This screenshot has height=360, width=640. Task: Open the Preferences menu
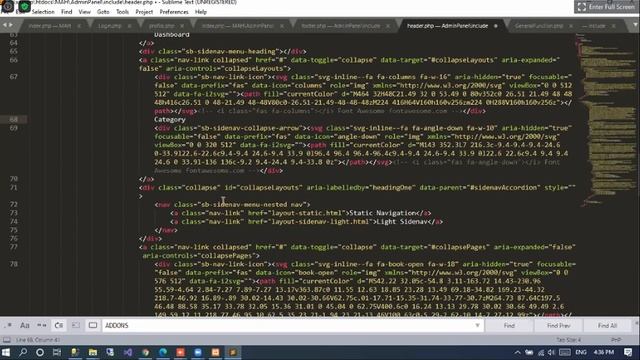(174, 12)
